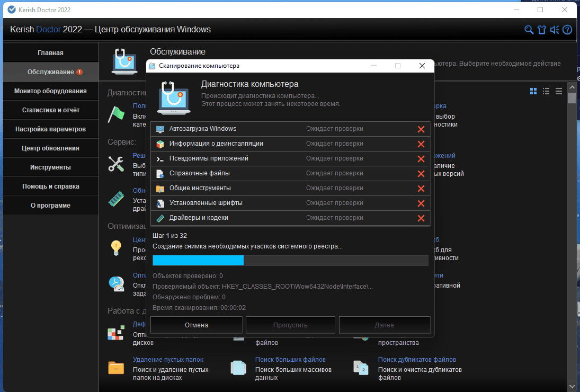Click the empty folders removal icon
This screenshot has height=392, width=580.
(x=116, y=368)
